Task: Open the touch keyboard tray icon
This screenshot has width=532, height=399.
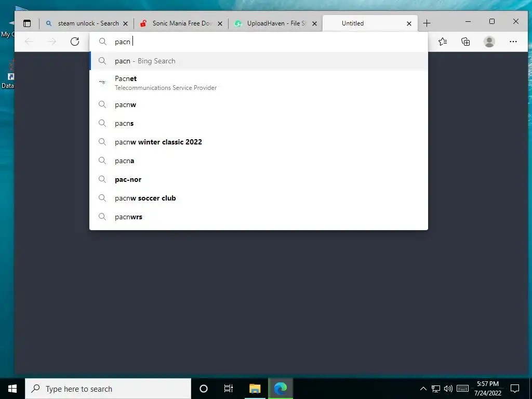Action: click(x=462, y=389)
